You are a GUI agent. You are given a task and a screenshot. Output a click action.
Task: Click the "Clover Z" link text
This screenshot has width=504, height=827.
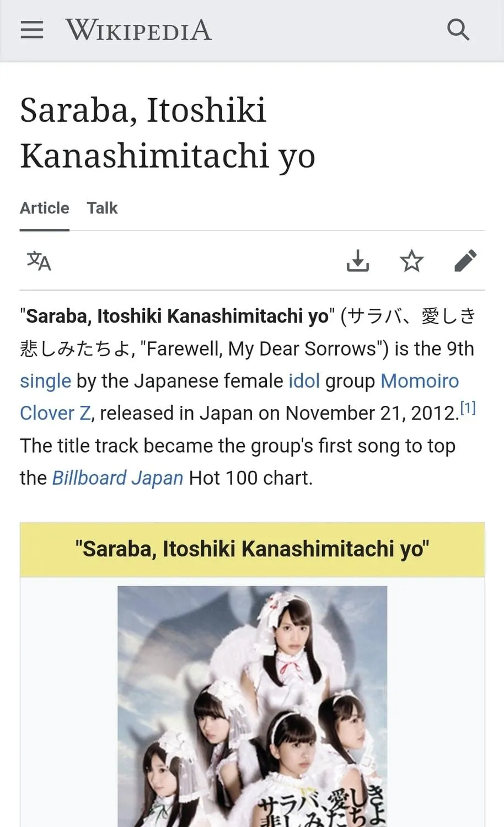(55, 413)
